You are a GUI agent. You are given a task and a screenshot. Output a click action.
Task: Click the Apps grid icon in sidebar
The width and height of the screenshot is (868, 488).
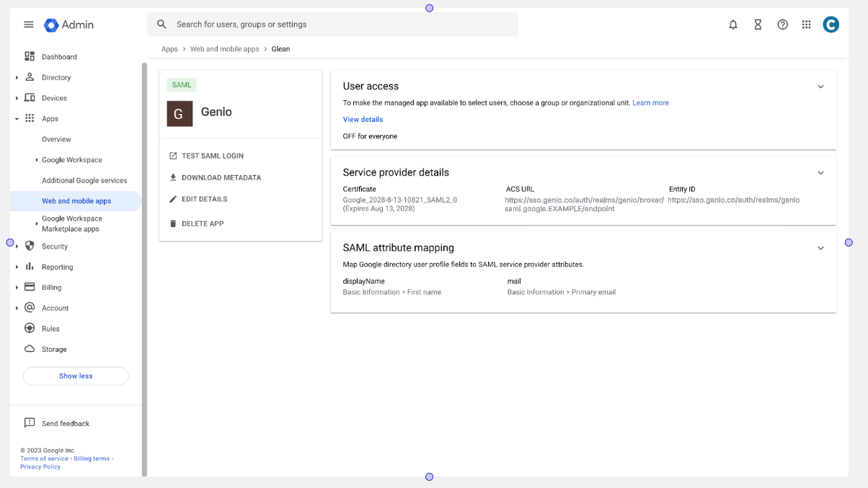click(x=30, y=118)
